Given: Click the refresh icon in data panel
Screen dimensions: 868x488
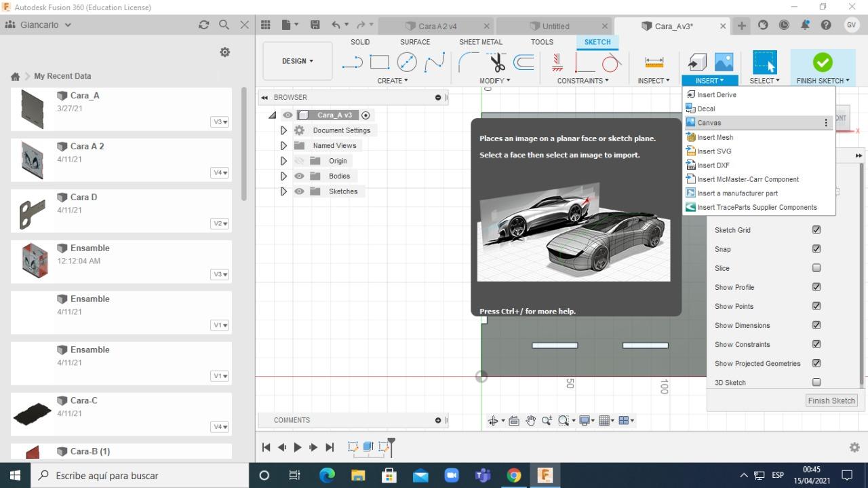Looking at the screenshot, I should point(203,24).
